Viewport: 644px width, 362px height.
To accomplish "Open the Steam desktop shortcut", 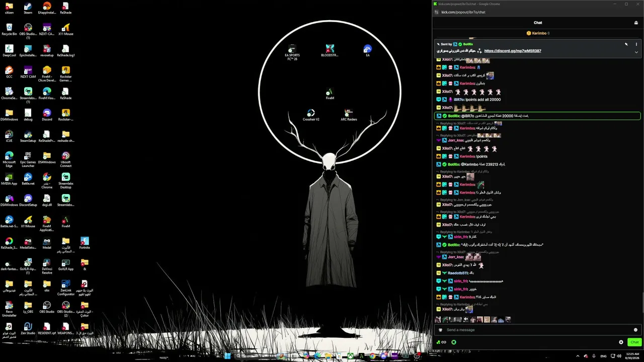I will pyautogui.click(x=28, y=8).
